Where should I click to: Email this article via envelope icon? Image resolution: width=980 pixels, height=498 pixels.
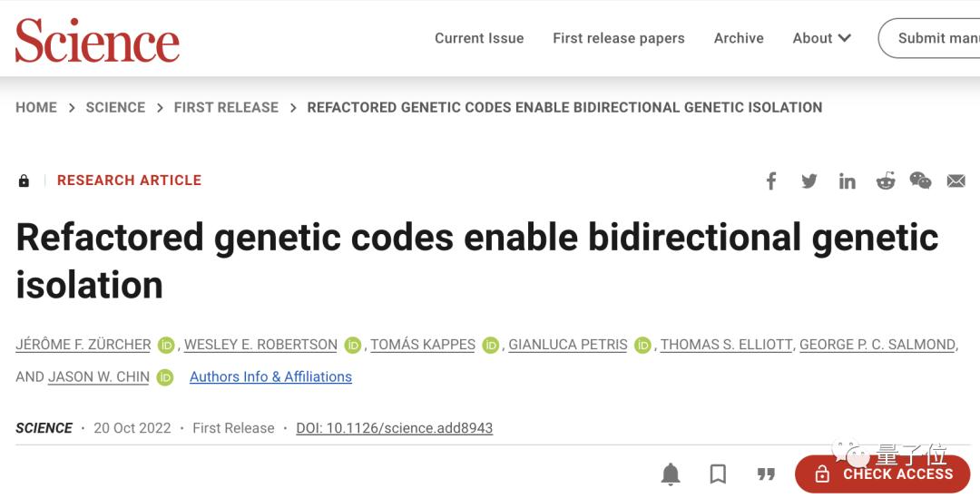coord(955,181)
